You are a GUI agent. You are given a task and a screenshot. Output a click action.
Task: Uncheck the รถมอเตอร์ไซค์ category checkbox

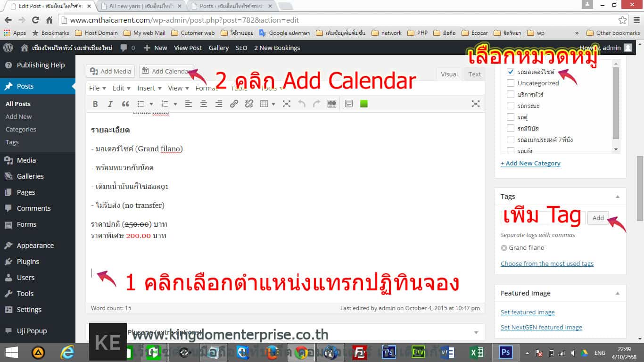[510, 72]
